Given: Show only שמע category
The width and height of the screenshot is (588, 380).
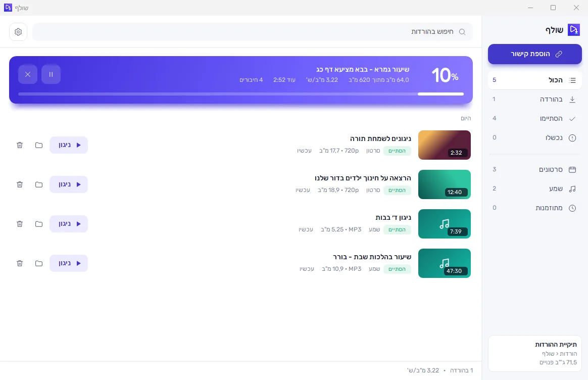Looking at the screenshot, I should coord(535,188).
